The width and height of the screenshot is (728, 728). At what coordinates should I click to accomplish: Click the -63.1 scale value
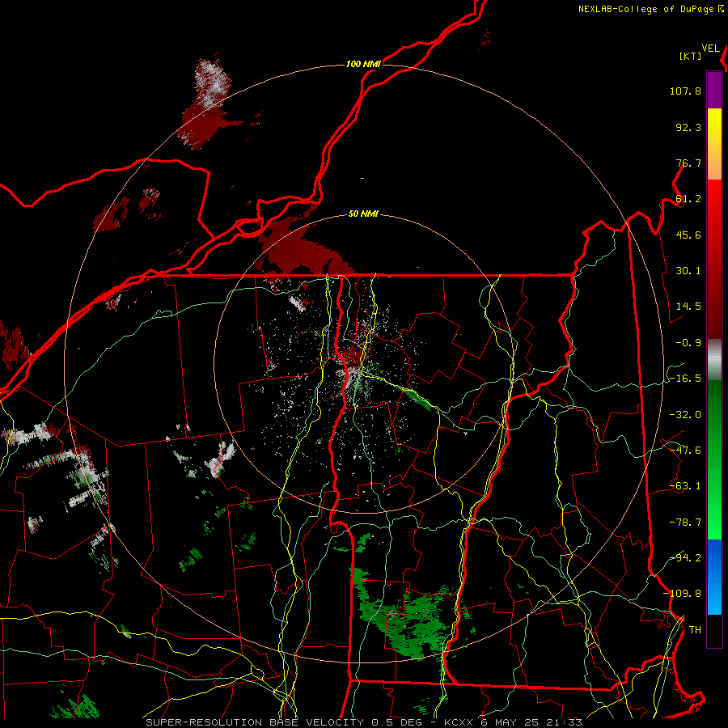685,486
